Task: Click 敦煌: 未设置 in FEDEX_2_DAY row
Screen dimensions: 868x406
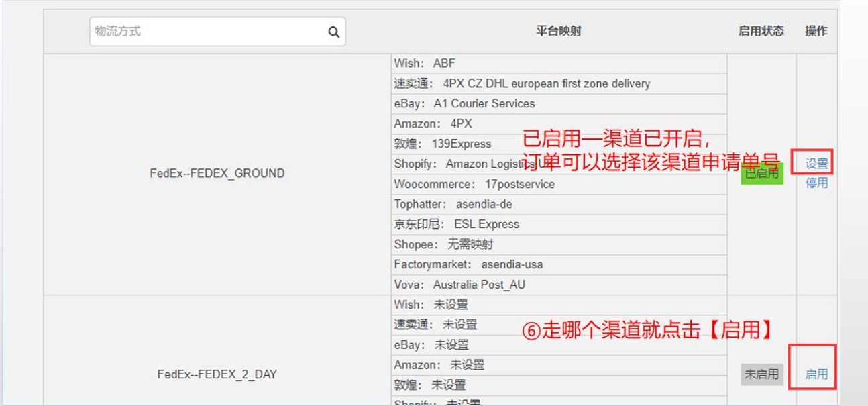Action: (559, 386)
